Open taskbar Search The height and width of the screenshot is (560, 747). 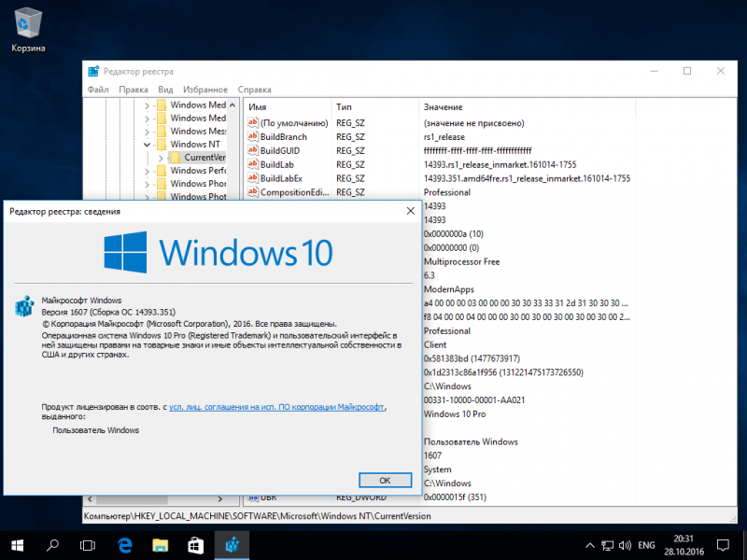(x=53, y=545)
